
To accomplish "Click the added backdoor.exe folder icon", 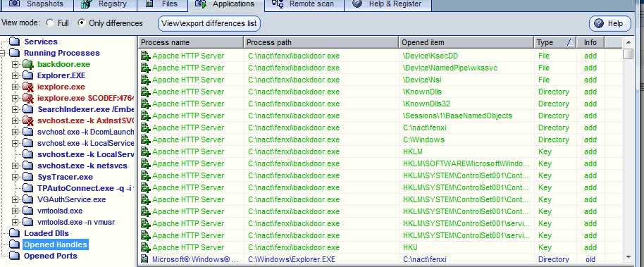I will pos(27,65).
